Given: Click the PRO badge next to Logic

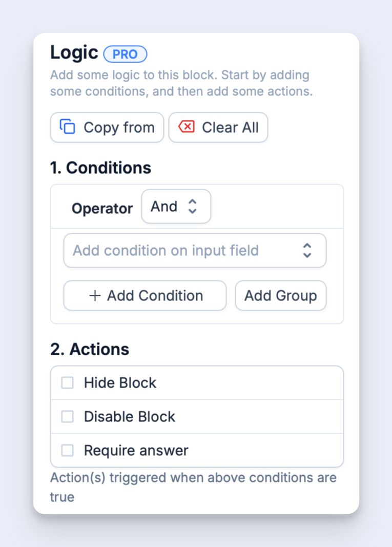Looking at the screenshot, I should tap(125, 54).
